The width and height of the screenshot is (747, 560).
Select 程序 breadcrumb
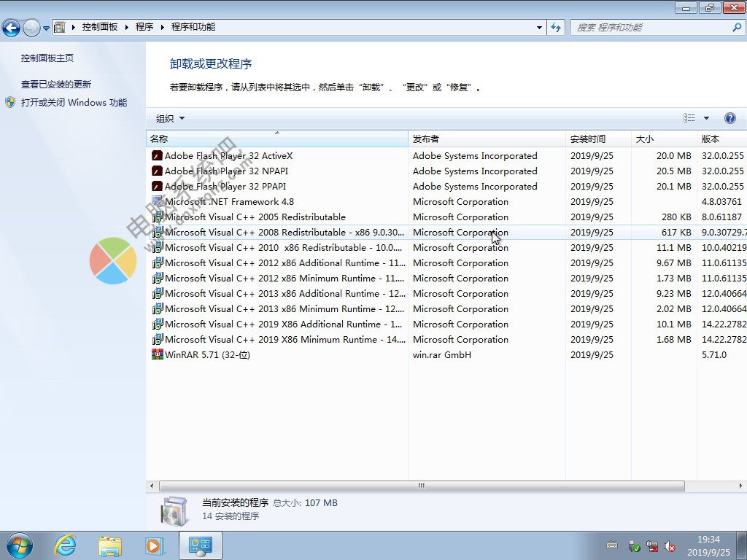coord(144,27)
